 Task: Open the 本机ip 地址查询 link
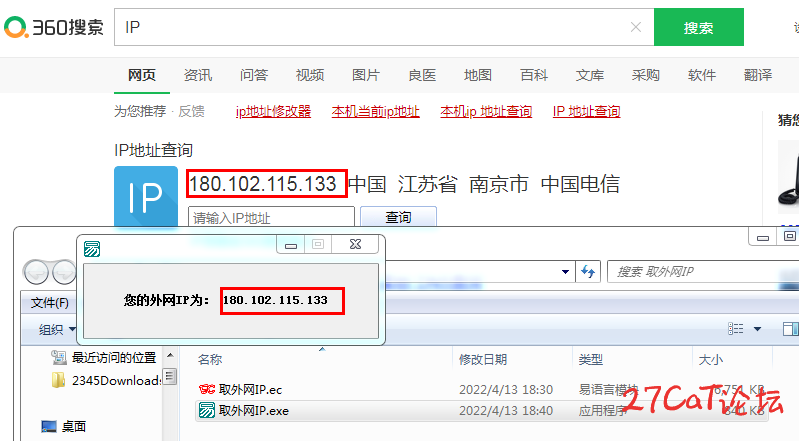pyautogui.click(x=486, y=111)
